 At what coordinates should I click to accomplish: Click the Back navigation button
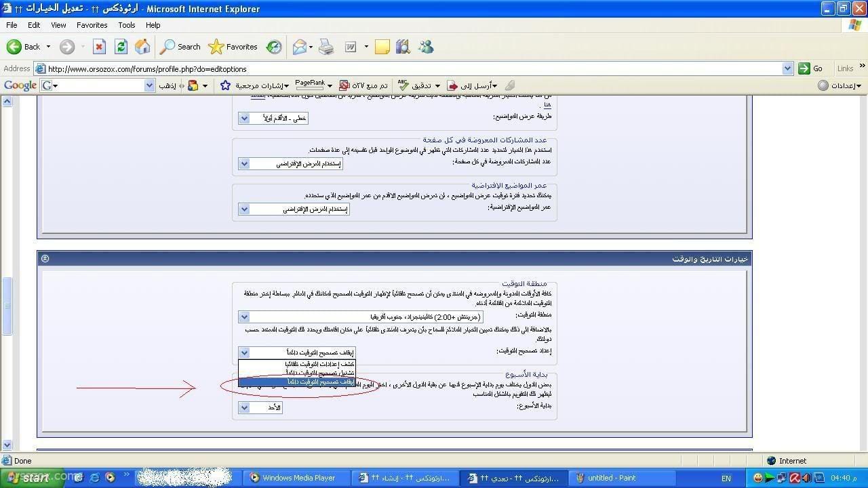pyautogui.click(x=24, y=47)
